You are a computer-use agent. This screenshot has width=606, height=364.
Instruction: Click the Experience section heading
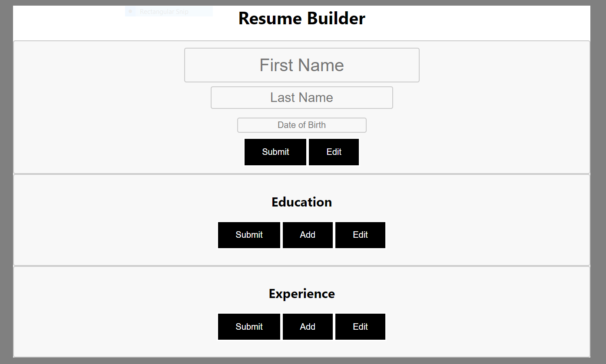[301, 294]
